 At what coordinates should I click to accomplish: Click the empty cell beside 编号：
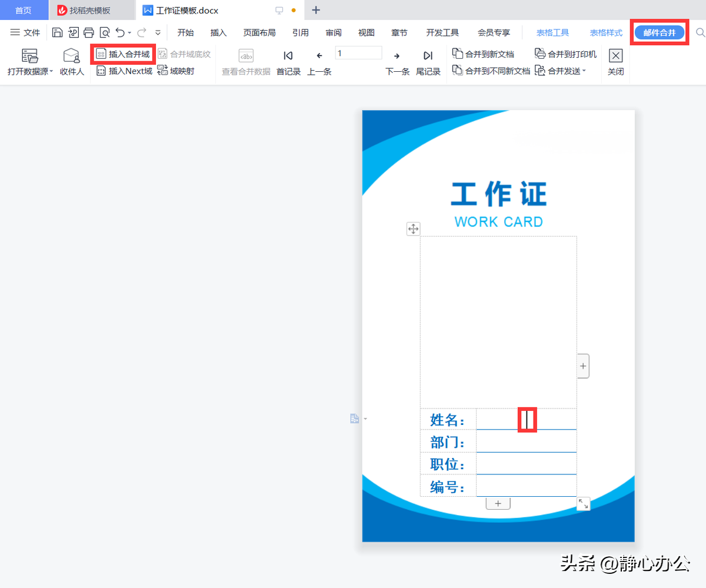(x=527, y=486)
